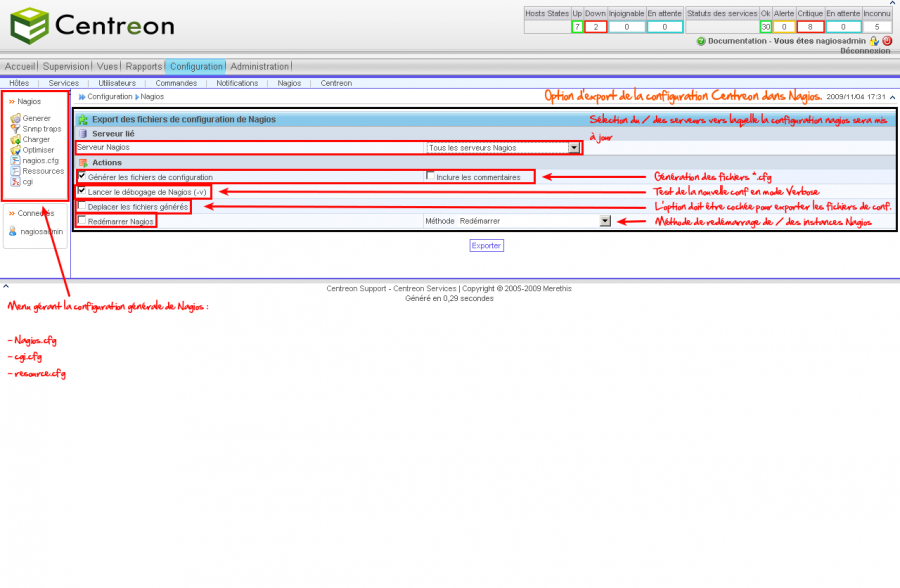Enable Redémarrer Nagios checkbox
Screen dimensions: 900x588
pos(82,220)
